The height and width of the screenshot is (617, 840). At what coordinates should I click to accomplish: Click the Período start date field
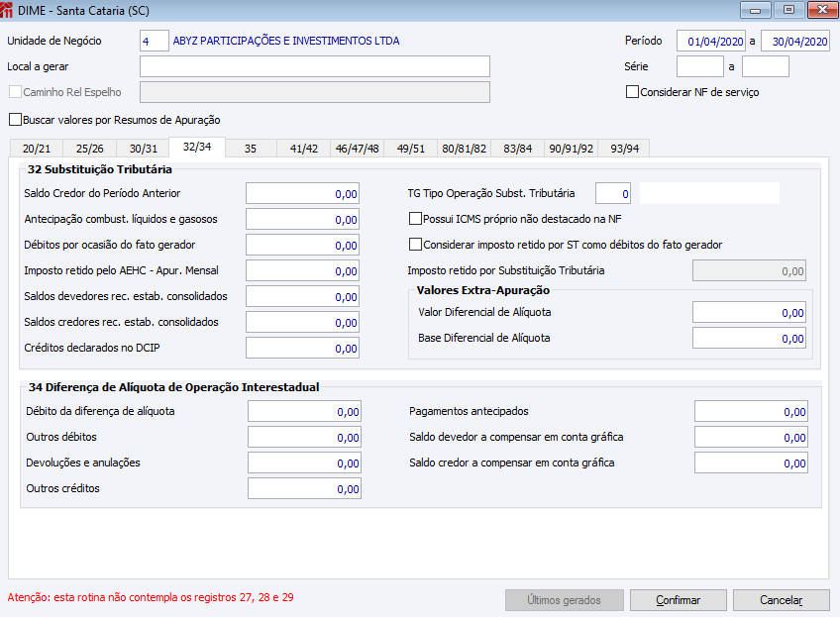(711, 41)
